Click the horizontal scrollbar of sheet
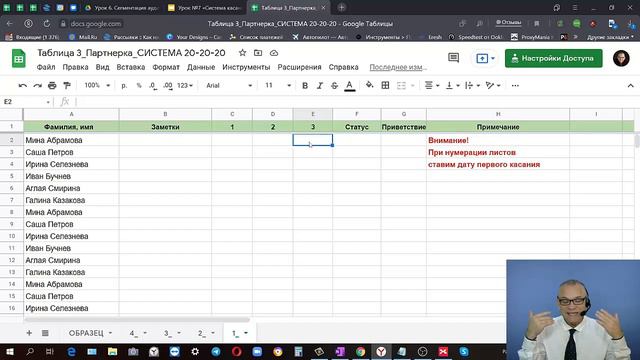Screen dimensions: 640x360 point(137,320)
